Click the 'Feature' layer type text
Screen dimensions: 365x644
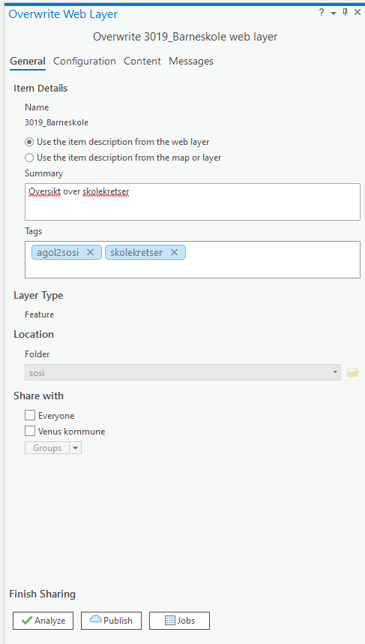tap(39, 315)
